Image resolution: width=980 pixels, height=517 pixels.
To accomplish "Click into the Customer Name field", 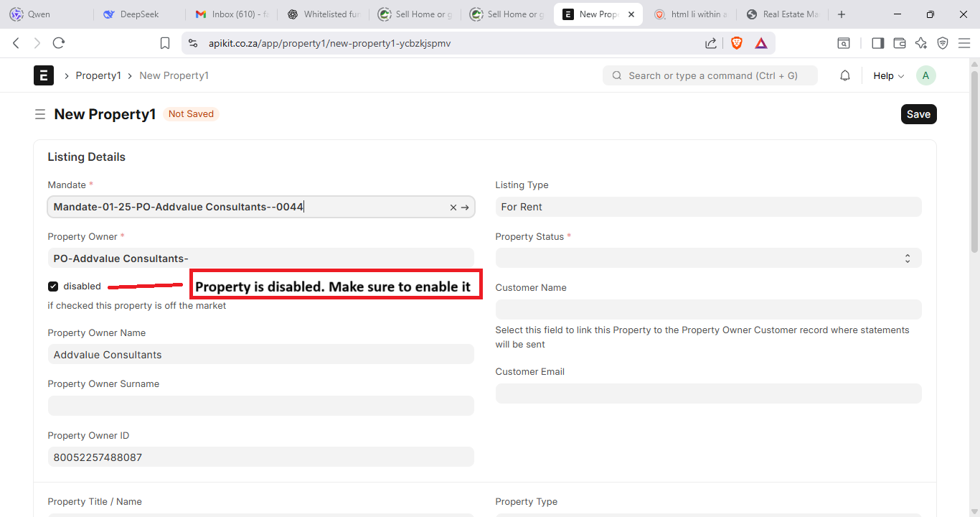I will tap(707, 309).
